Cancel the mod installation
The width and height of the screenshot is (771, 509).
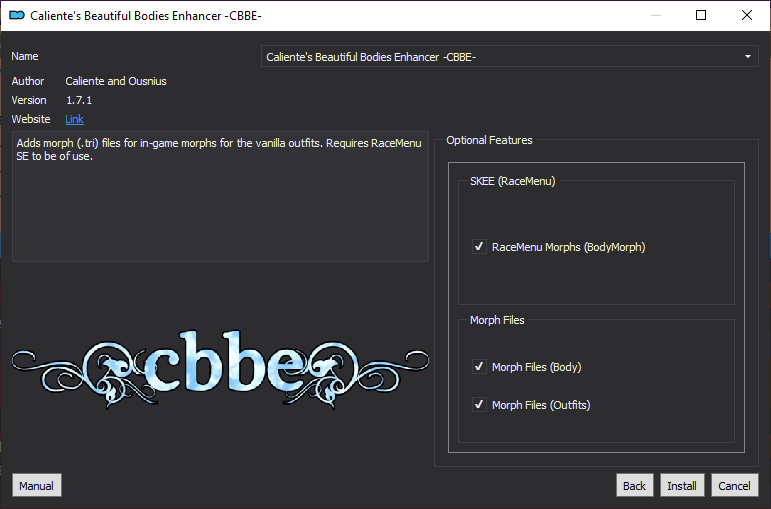(735, 485)
